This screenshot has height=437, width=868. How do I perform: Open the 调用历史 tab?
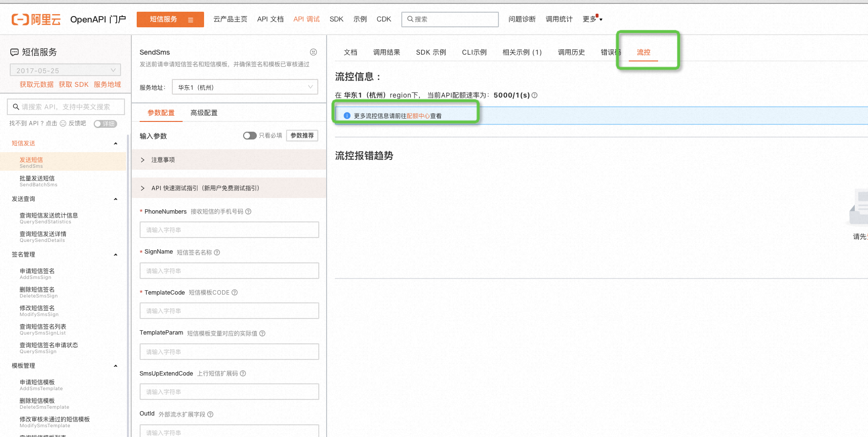pyautogui.click(x=571, y=52)
